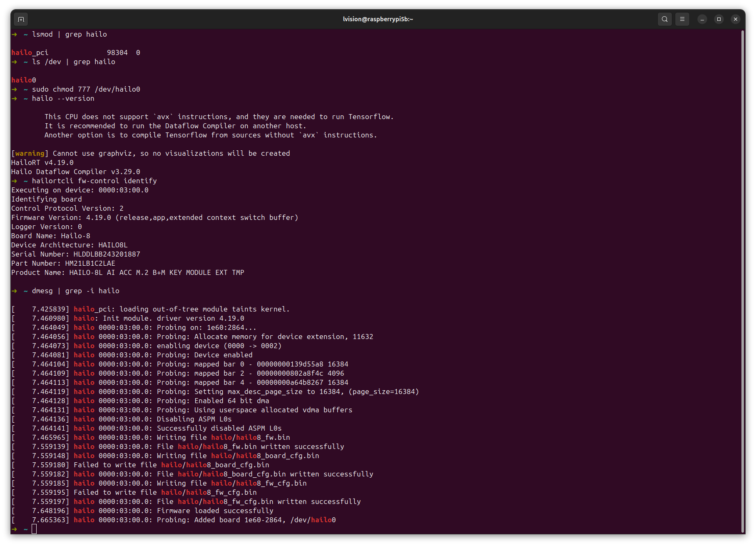Open the hamburger main menu
The width and height of the screenshot is (756, 546).
point(682,19)
